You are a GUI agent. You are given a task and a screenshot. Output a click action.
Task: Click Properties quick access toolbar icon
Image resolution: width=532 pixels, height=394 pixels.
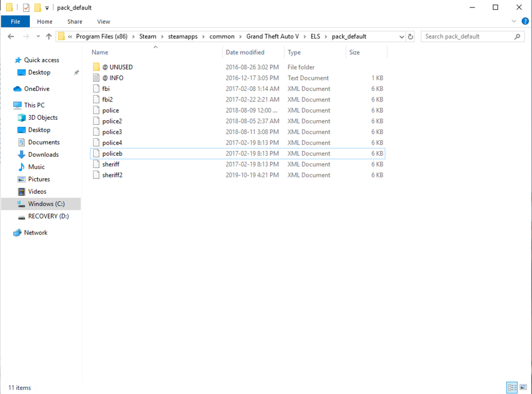click(x=26, y=7)
